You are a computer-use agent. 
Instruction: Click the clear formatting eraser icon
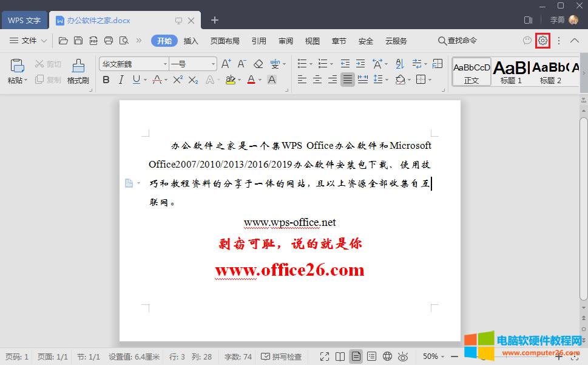click(258, 64)
